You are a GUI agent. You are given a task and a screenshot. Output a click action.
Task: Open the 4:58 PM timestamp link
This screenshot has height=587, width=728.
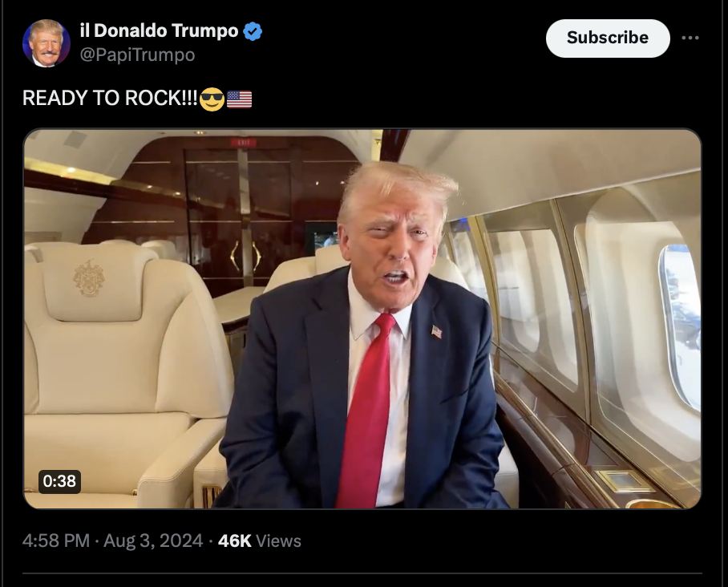pyautogui.click(x=55, y=540)
